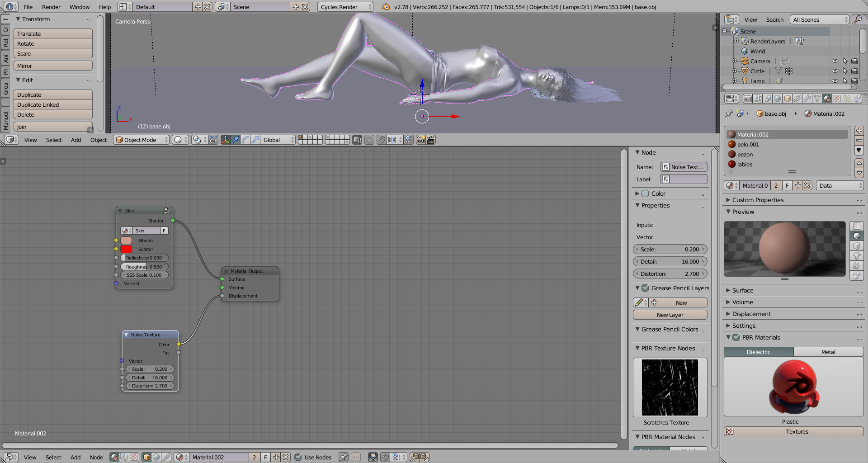Open the Object Mode dropdown
Image resolution: width=868 pixels, height=463 pixels.
click(142, 140)
